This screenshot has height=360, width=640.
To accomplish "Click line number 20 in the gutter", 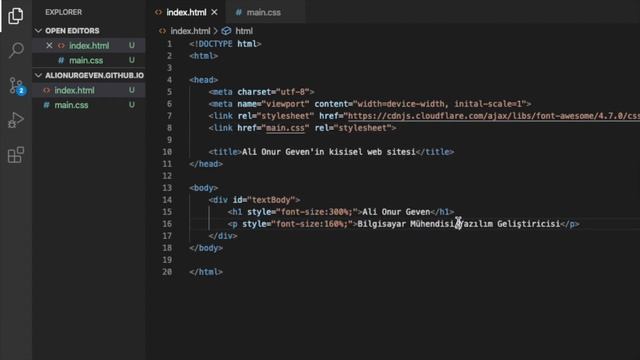I will [x=167, y=272].
